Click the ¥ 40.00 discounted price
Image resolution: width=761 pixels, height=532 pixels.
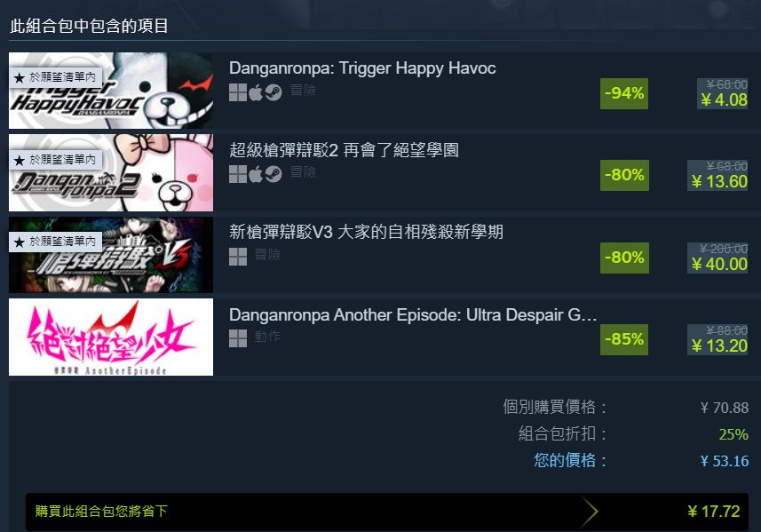pyautogui.click(x=719, y=264)
